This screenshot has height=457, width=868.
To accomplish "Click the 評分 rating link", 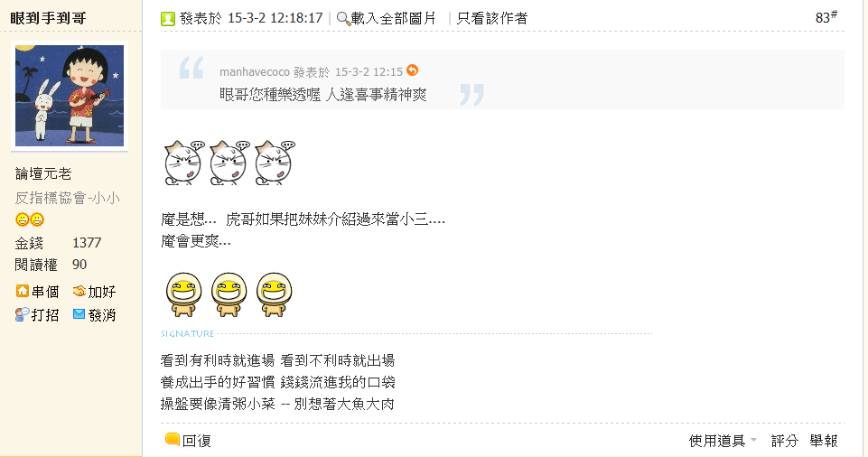I will pyautogui.click(x=784, y=441).
